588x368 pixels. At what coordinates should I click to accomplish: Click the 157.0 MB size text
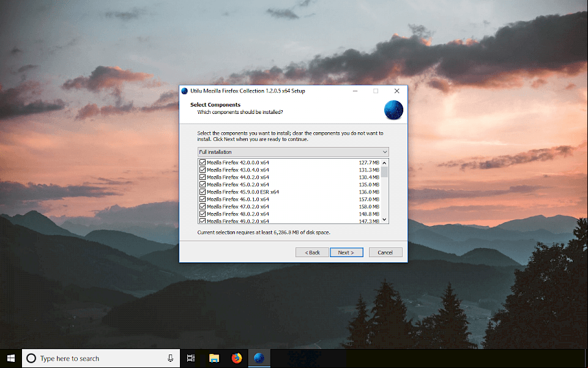click(369, 199)
